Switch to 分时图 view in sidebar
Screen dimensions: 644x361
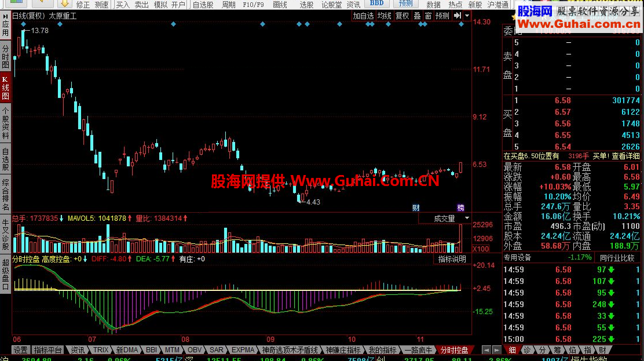[5, 56]
